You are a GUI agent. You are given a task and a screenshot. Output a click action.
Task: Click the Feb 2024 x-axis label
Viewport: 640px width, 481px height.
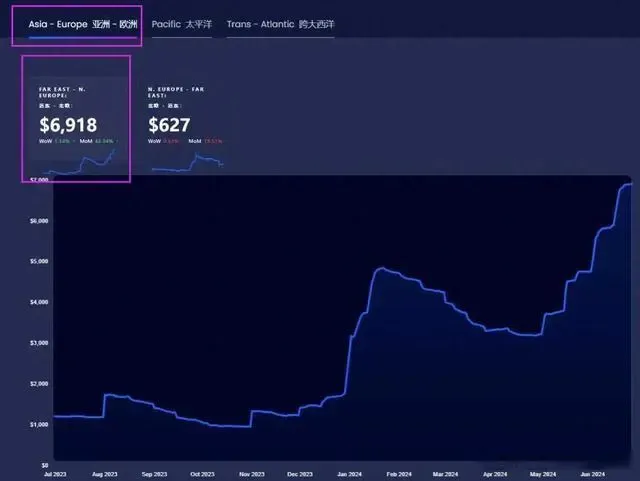[399, 474]
